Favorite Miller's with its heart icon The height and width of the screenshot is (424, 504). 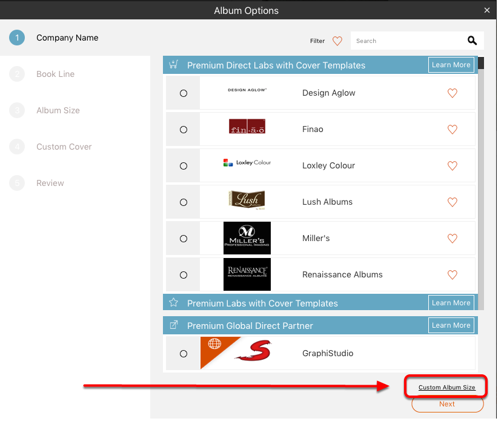pyautogui.click(x=453, y=238)
